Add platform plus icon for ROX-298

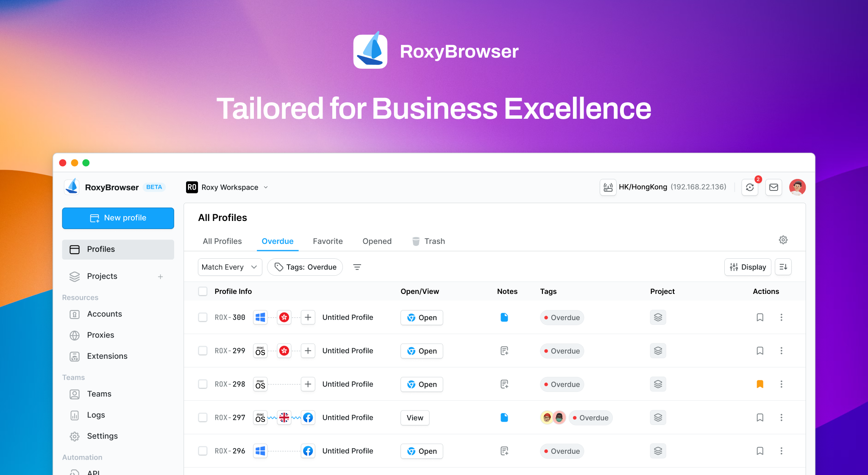(308, 384)
